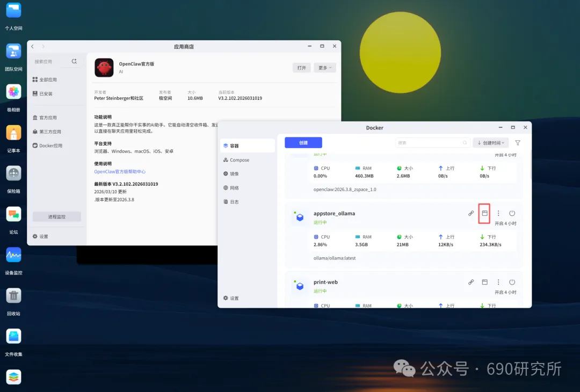Screen dimensions: 580x392
Task: Select Docker应用 in app store sidebar
Action: 47,146
